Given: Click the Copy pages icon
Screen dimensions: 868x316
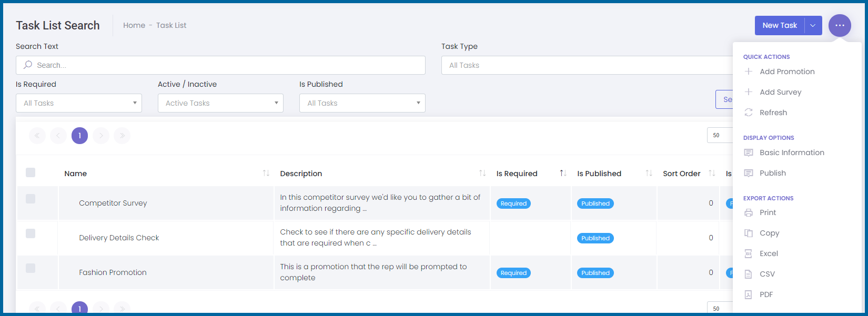Looking at the screenshot, I should coord(749,233).
